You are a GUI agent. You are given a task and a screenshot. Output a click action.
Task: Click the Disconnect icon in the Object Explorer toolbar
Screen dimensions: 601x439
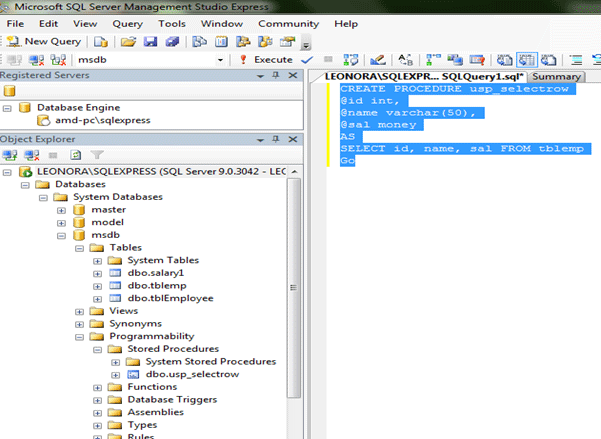click(32, 155)
